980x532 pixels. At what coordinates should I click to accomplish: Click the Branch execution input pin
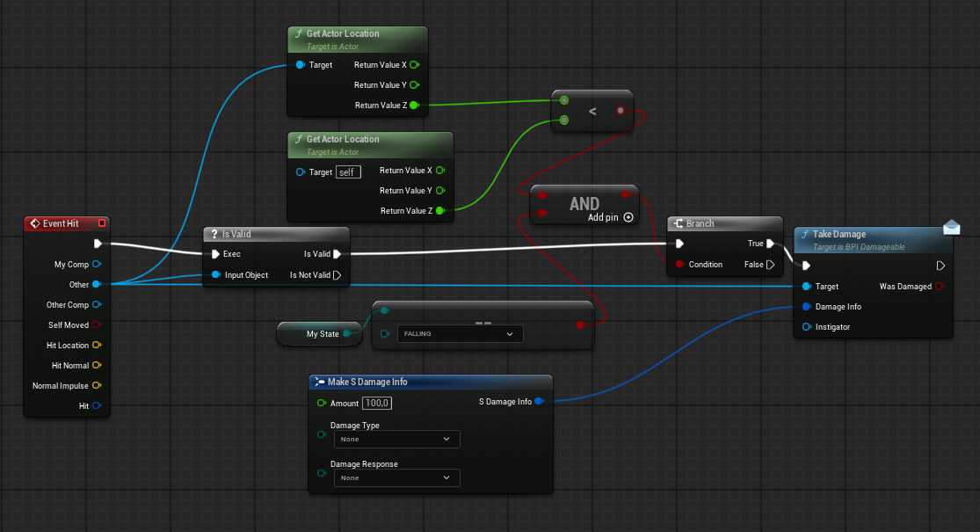tap(679, 244)
